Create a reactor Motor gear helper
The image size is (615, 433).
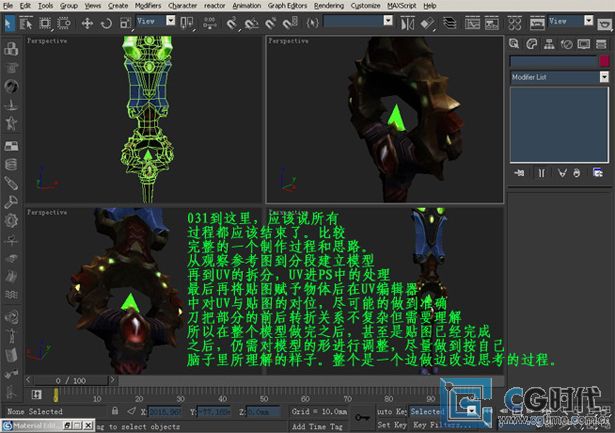pos(11,220)
